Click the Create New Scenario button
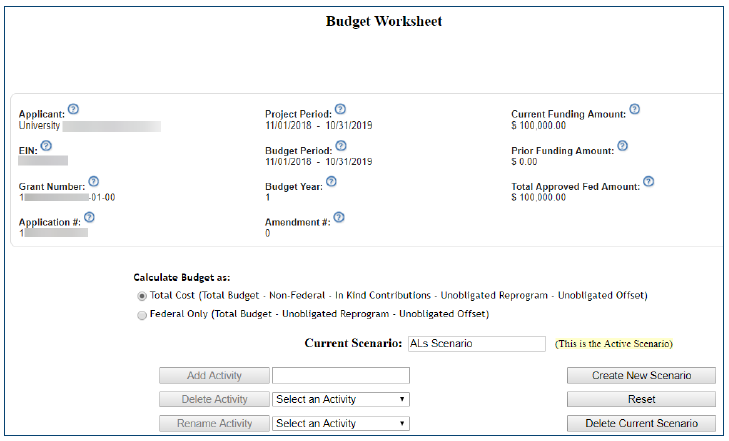Image resolution: width=729 pixels, height=441 pixels. (x=641, y=376)
